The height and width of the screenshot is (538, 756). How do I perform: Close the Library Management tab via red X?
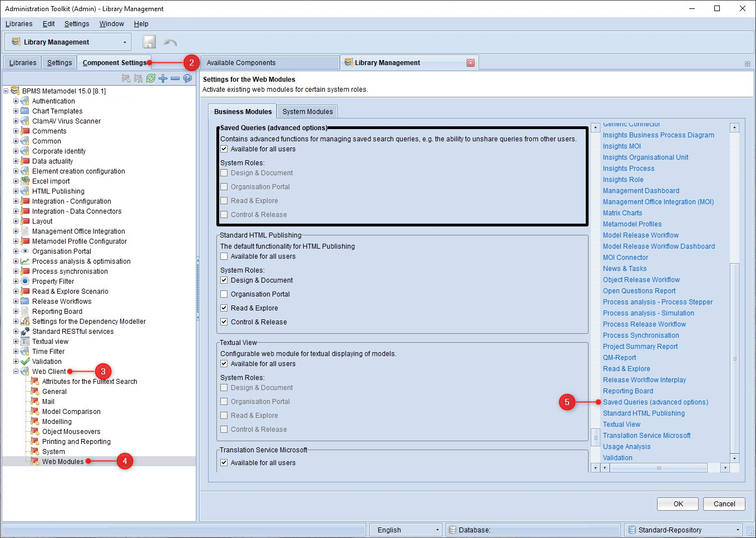pos(471,63)
